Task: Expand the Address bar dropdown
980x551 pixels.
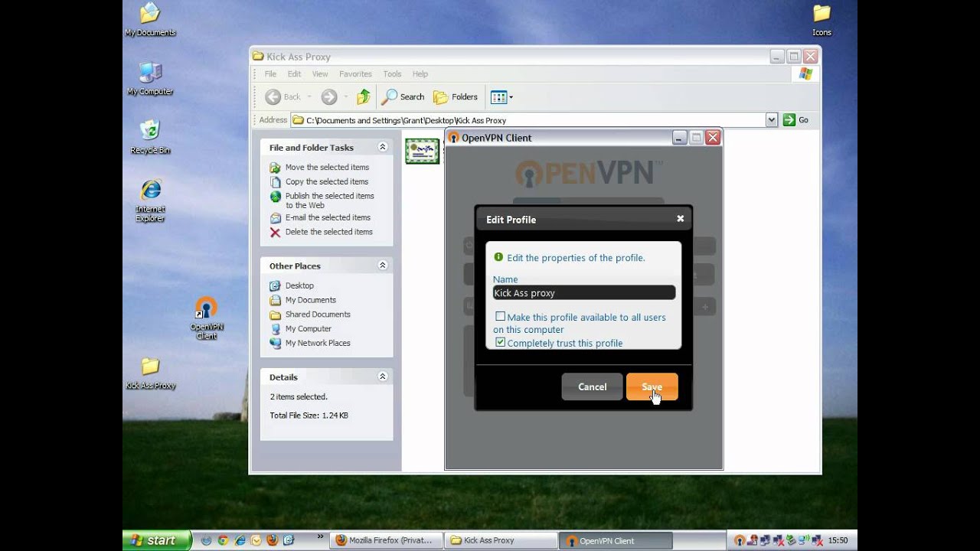Action: point(772,120)
